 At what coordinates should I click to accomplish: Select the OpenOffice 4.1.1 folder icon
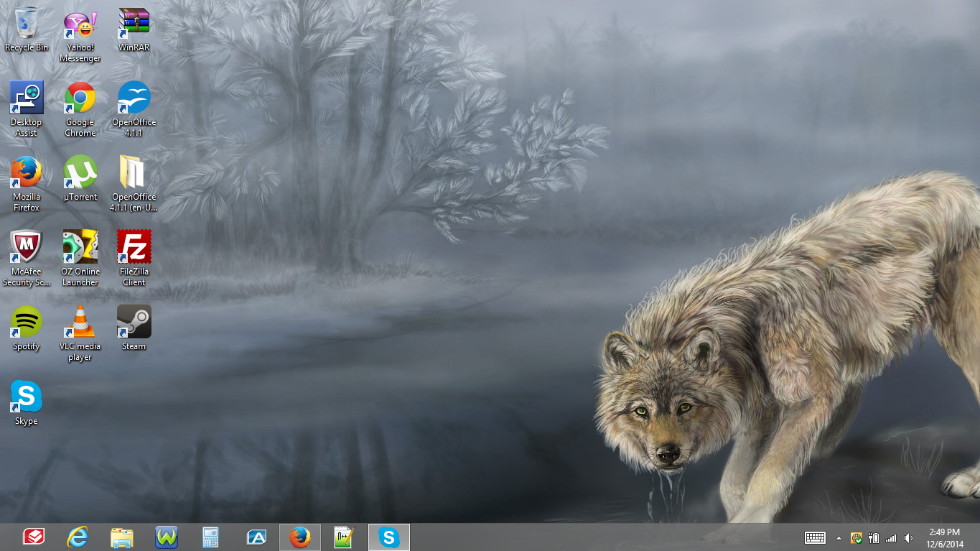coord(134,173)
